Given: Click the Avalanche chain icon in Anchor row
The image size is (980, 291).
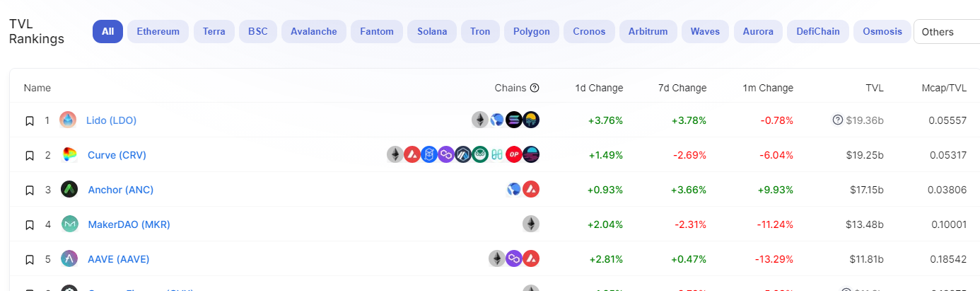Looking at the screenshot, I should (531, 190).
